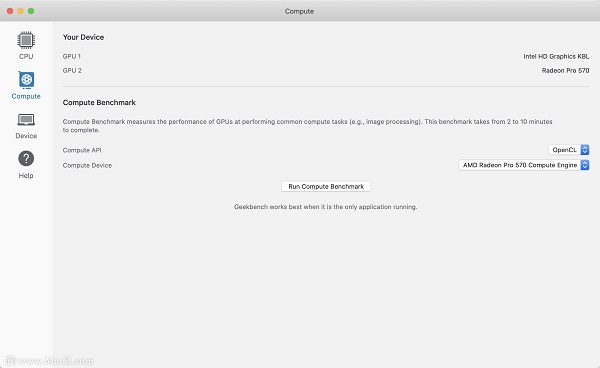Viewport: 600px width, 368px height.
Task: Click the Compute window title bar text
Action: (x=299, y=11)
